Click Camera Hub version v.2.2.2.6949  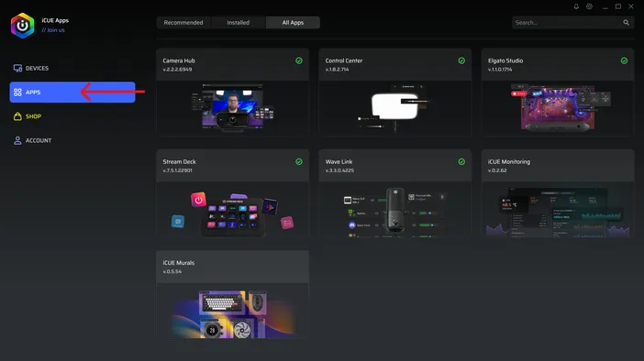177,70
